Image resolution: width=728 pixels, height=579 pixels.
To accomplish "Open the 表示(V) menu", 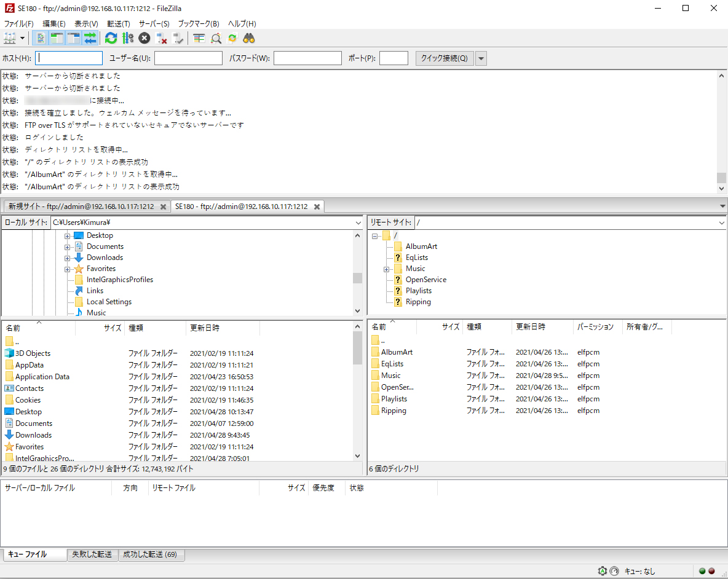I will pyautogui.click(x=86, y=23).
